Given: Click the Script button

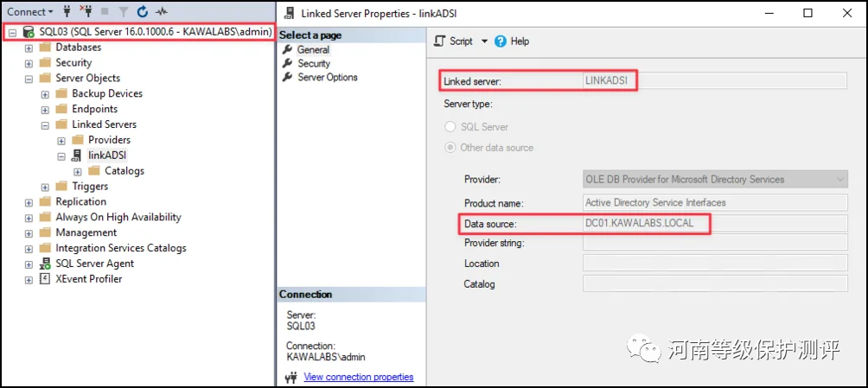Looking at the screenshot, I should click(454, 41).
